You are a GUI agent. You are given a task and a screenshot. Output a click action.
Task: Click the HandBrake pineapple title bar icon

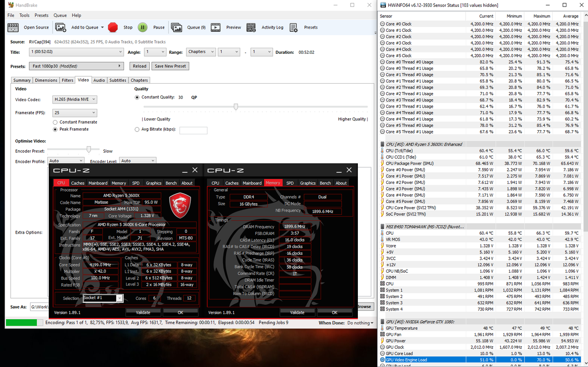coord(11,5)
